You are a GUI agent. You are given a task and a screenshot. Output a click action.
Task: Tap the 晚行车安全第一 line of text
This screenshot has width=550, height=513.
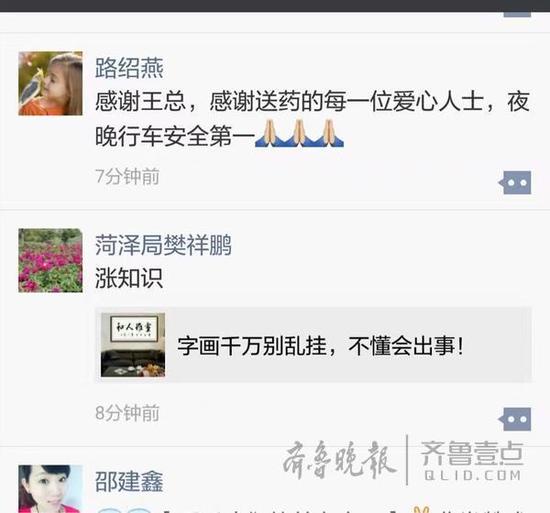click(175, 136)
